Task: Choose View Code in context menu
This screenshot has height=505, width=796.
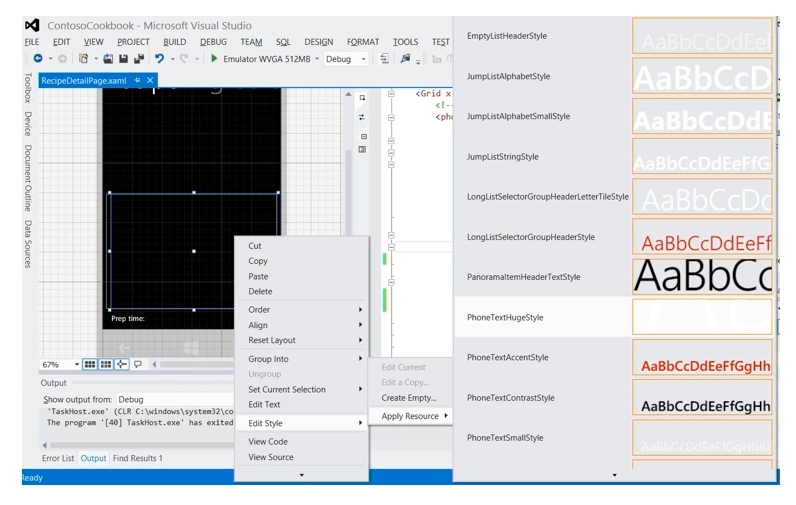Action: [302, 442]
